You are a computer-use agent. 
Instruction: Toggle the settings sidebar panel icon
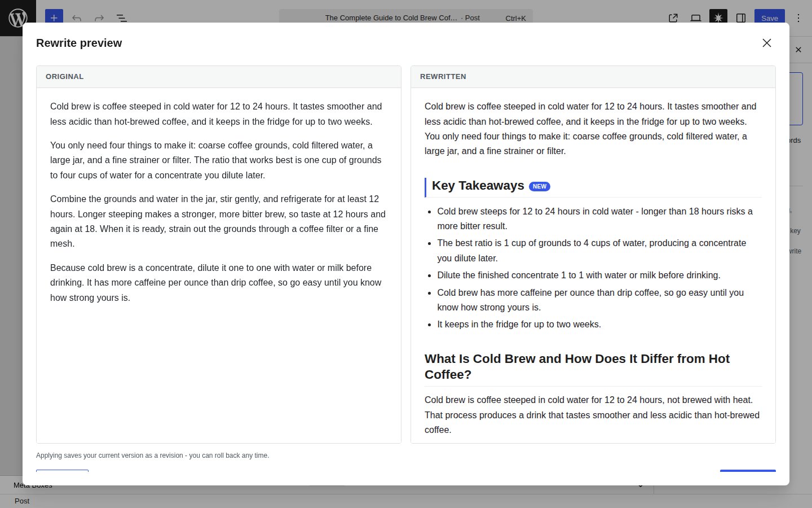(741, 18)
